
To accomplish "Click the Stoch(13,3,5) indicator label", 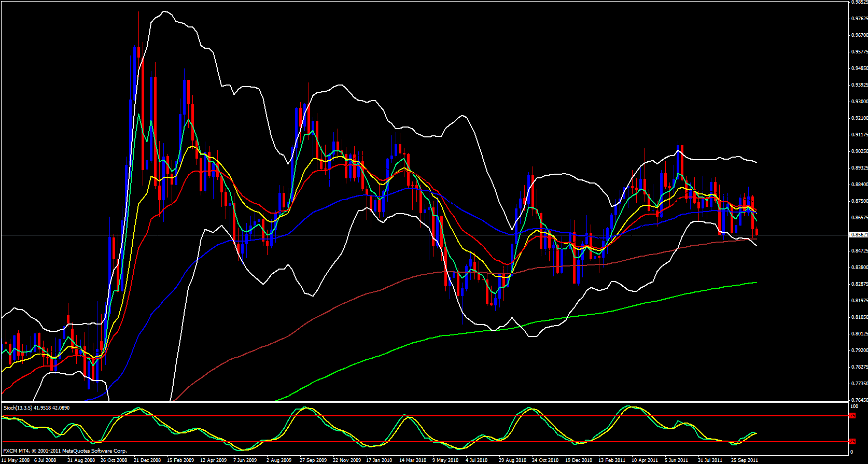I will [x=37, y=408].
